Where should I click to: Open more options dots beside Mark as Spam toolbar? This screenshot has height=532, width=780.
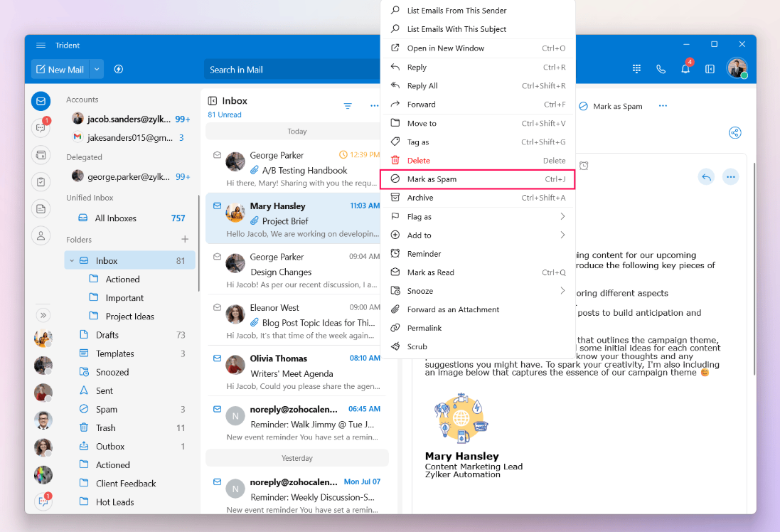[x=663, y=106]
